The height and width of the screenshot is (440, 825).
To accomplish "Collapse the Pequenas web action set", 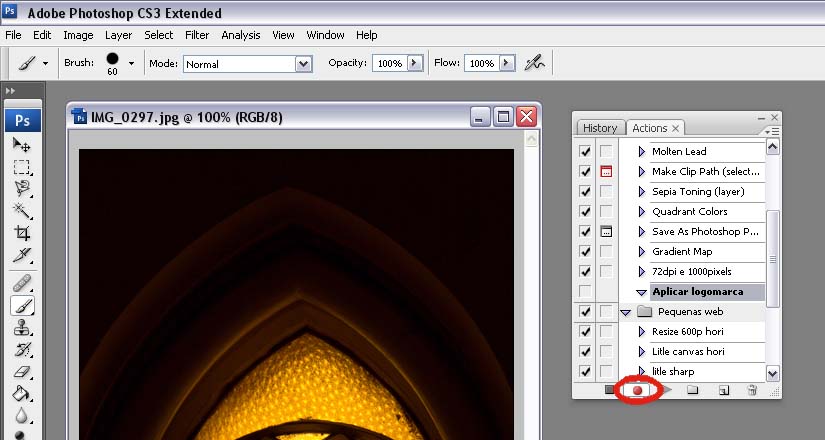I will tap(626, 311).
